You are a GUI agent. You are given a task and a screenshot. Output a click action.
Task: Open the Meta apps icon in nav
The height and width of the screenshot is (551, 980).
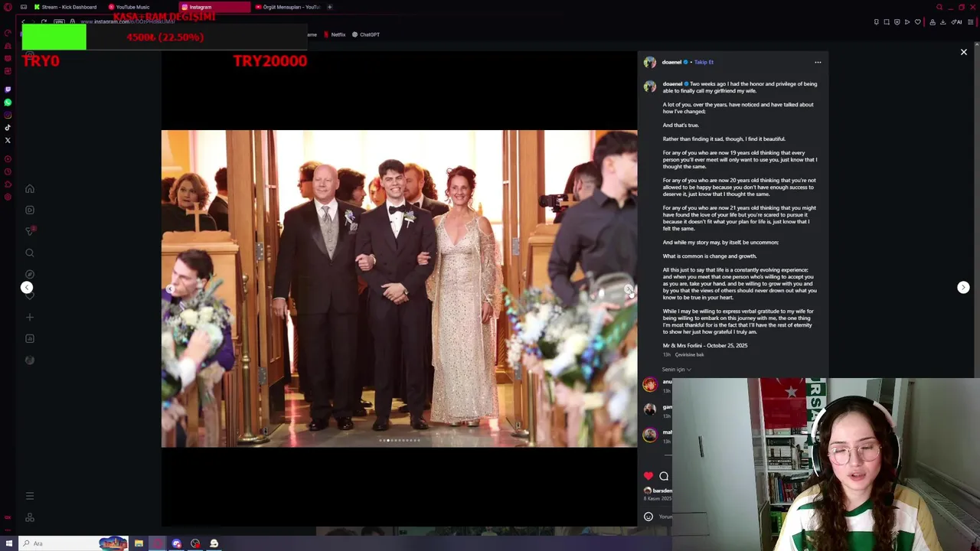coord(30,517)
